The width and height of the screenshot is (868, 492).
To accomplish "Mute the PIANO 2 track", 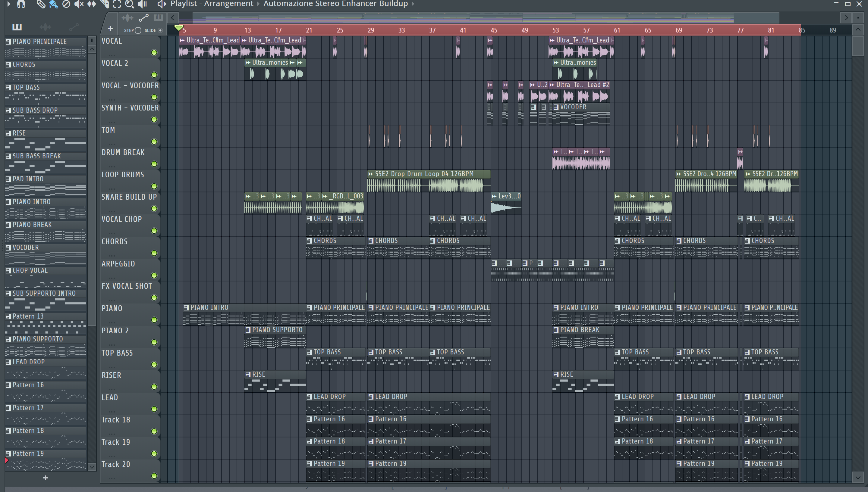I will pos(154,342).
